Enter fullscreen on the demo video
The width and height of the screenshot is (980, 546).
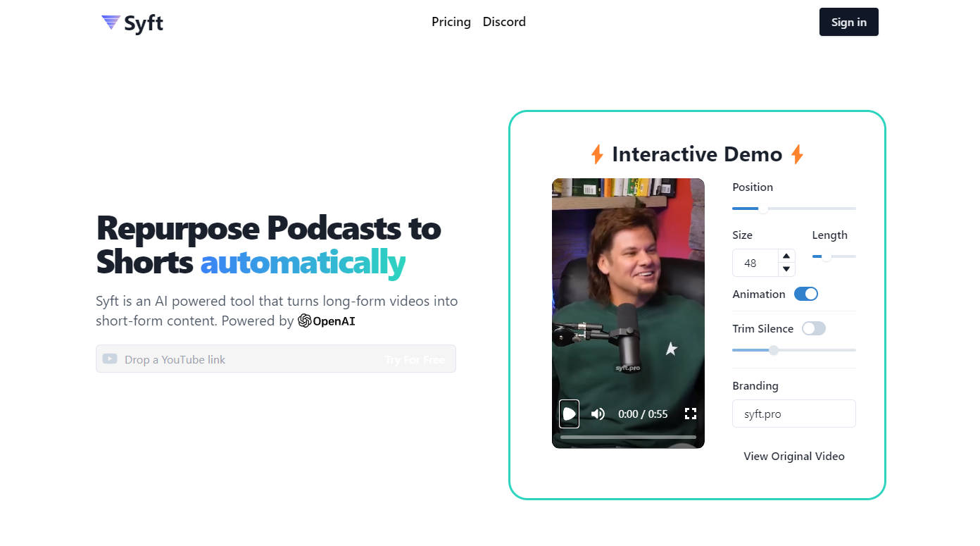point(690,414)
